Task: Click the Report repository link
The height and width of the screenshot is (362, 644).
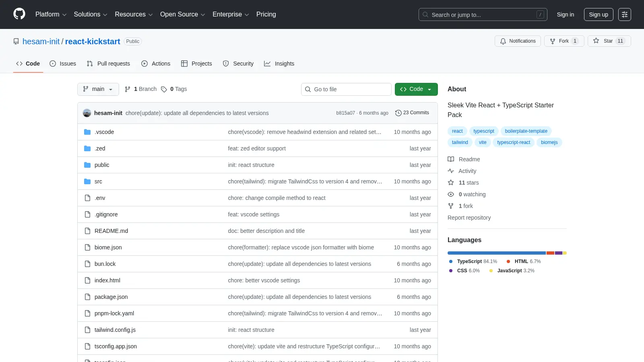Action: 469,218
